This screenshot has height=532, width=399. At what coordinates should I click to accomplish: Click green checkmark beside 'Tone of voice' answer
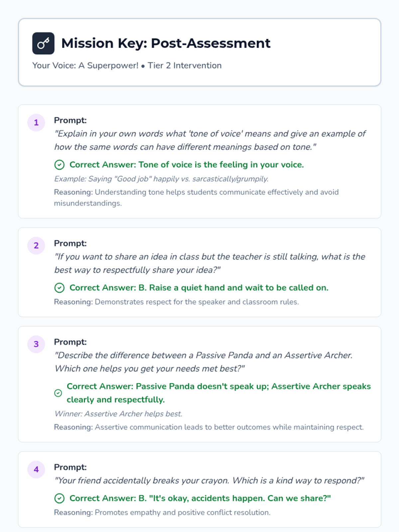[59, 165]
